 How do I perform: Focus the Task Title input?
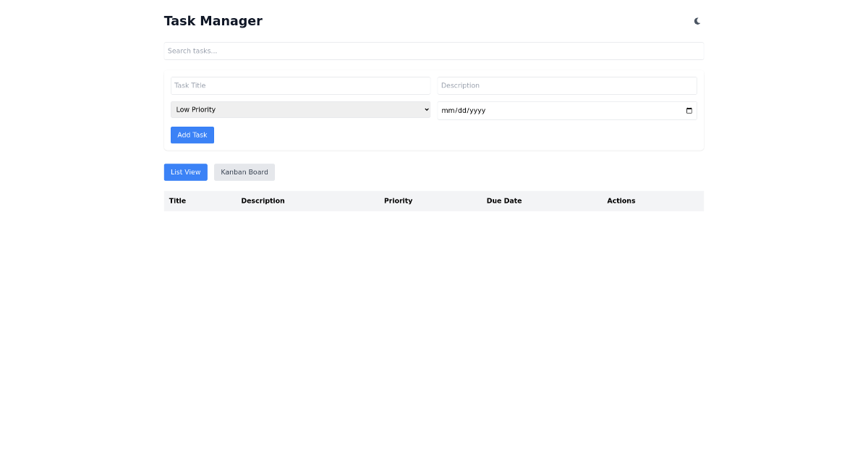pos(300,85)
